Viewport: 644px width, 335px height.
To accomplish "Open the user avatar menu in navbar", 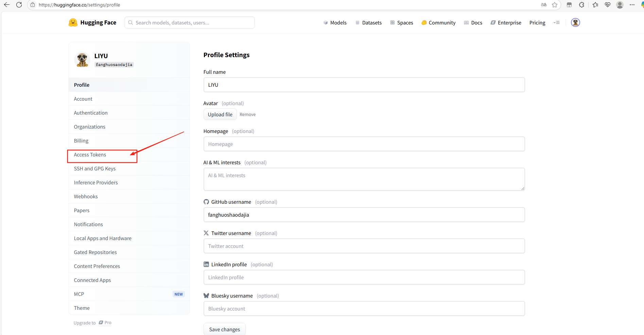I will 575,22.
